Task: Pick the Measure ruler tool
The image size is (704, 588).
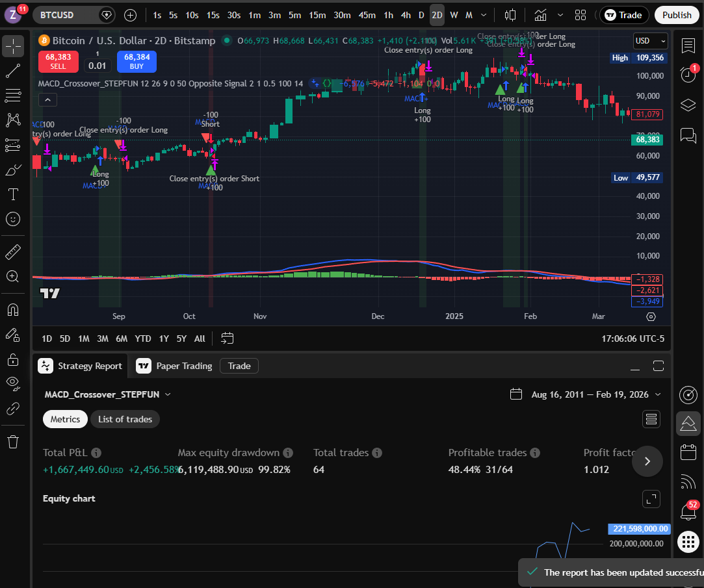Action: coord(13,251)
